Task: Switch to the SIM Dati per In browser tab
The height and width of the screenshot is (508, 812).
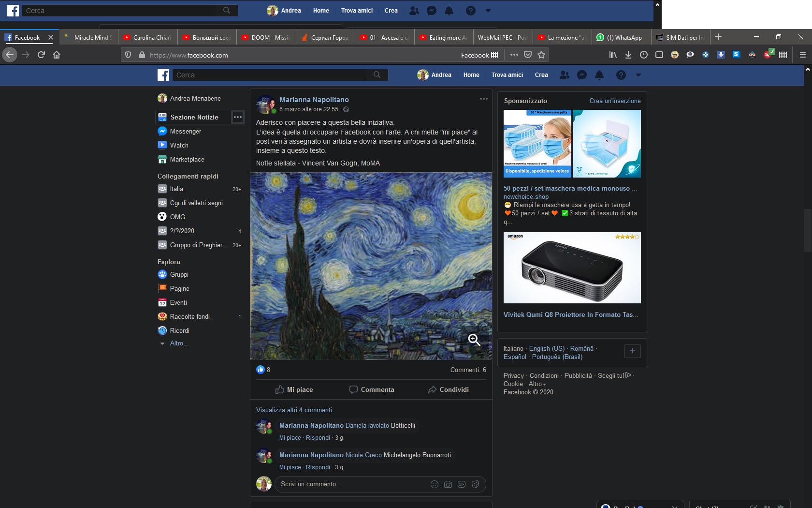Action: pos(681,37)
